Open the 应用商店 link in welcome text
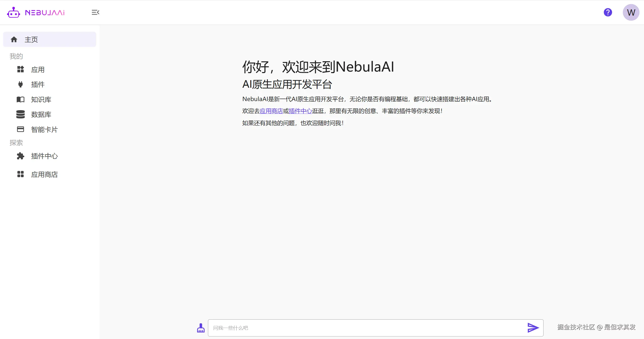Viewport: 644px width, 339px height. pos(271,111)
